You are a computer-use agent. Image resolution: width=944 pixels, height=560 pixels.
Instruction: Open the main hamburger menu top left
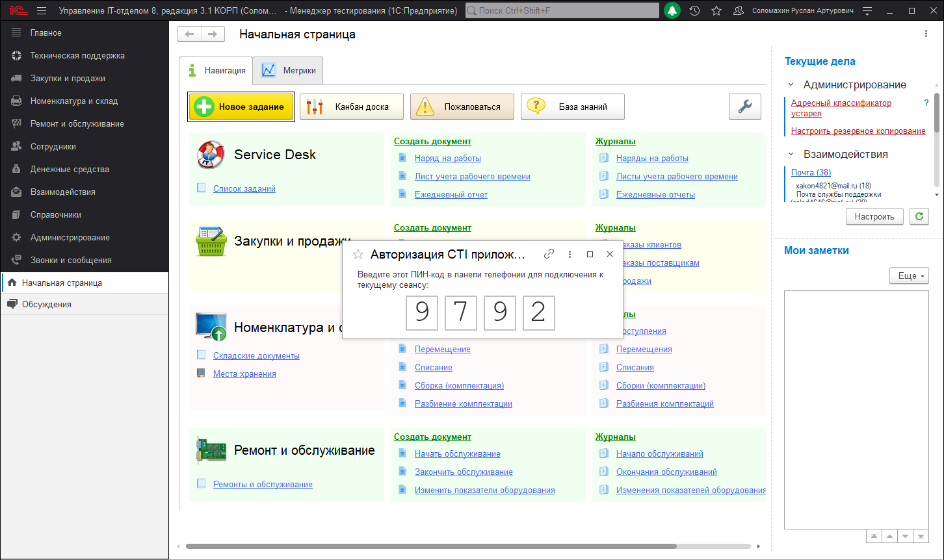[41, 10]
